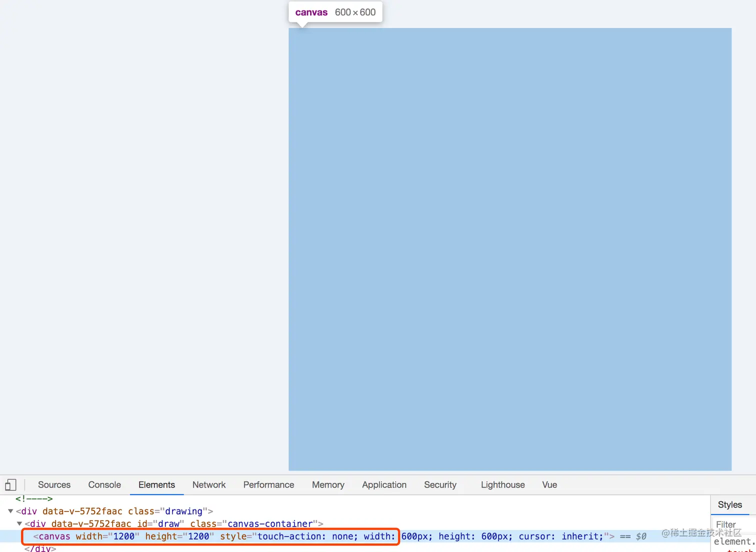Click the width="1200" attribute value
This screenshot has width=756, height=552.
tap(124, 536)
